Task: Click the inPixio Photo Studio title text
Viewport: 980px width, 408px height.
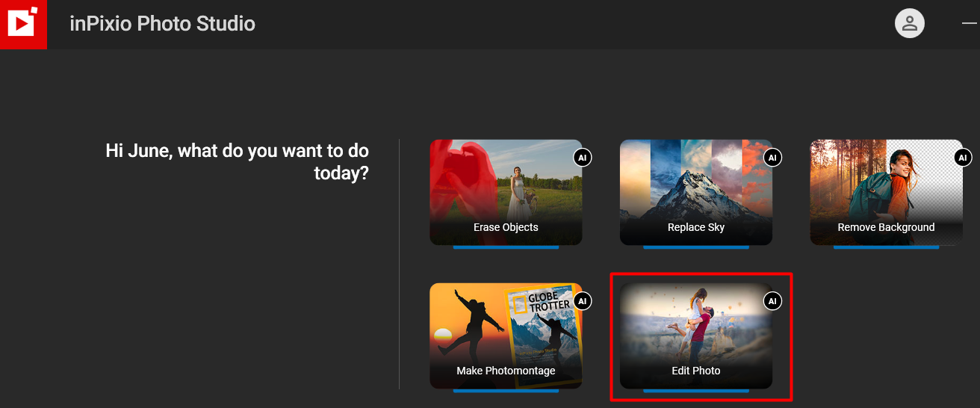Action: [162, 24]
